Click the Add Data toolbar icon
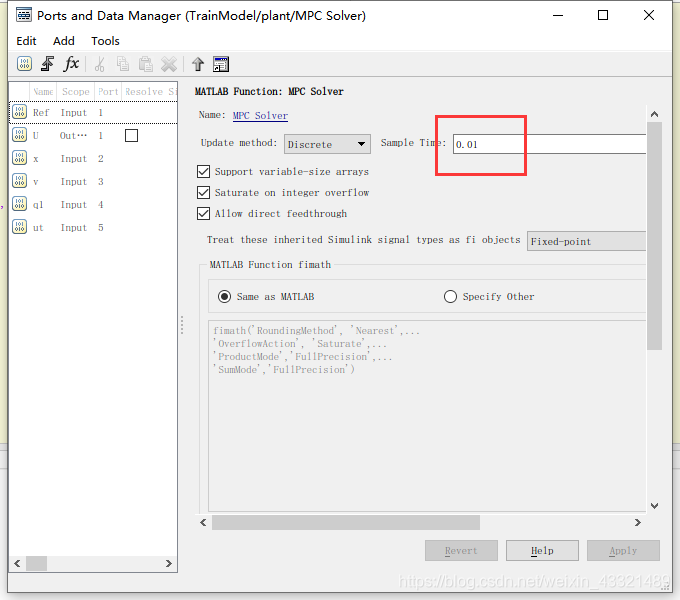Screen dimensions: 680x600 [x=24, y=64]
